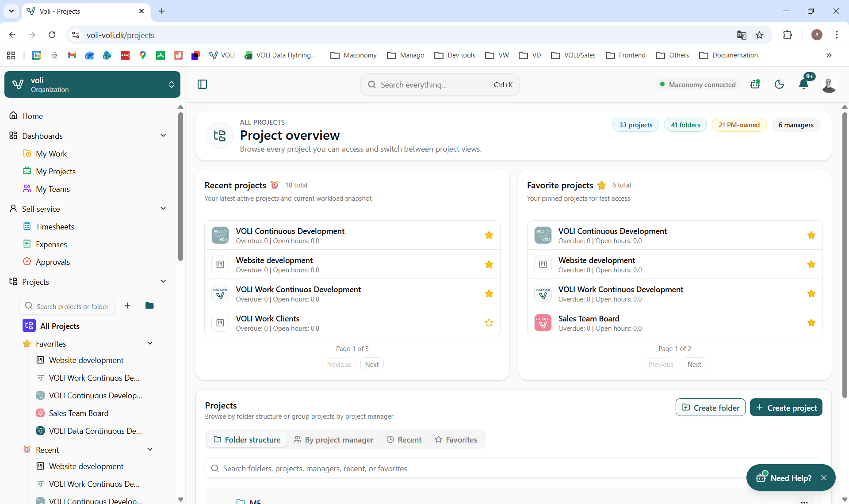Image resolution: width=849 pixels, height=504 pixels.
Task: Open the voli Organization switcher
Action: (x=92, y=84)
